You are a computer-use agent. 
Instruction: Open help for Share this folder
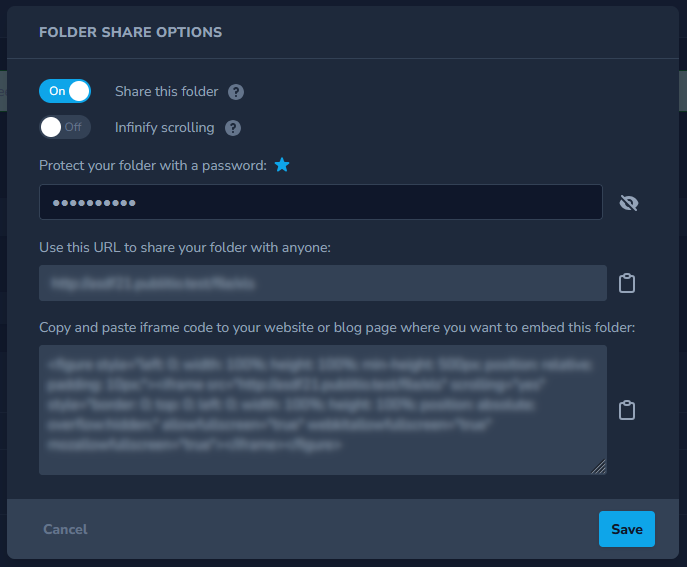pyautogui.click(x=236, y=92)
